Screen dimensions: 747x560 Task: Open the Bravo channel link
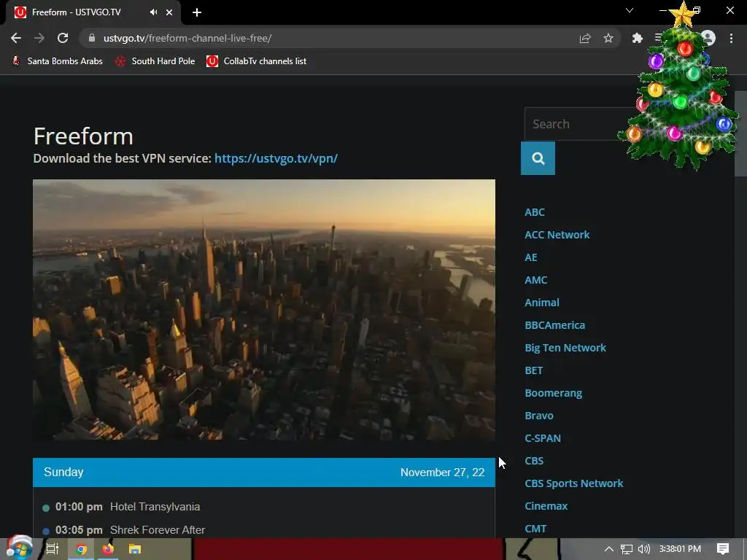[539, 416]
